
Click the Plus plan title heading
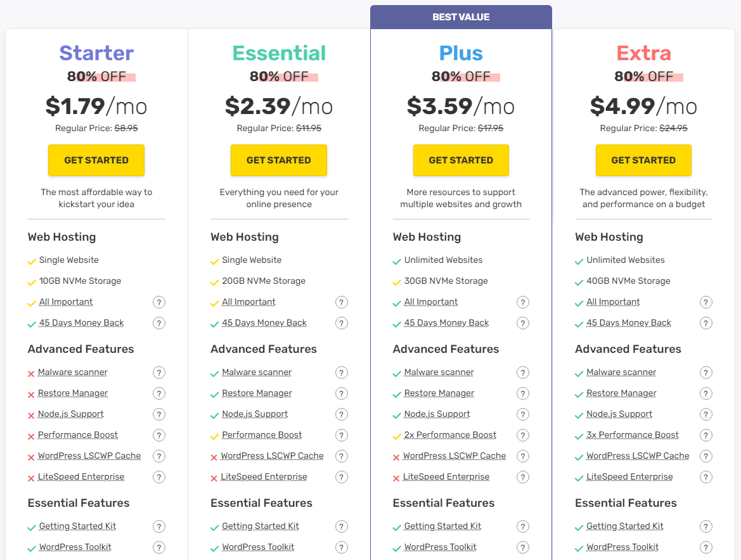(x=461, y=53)
